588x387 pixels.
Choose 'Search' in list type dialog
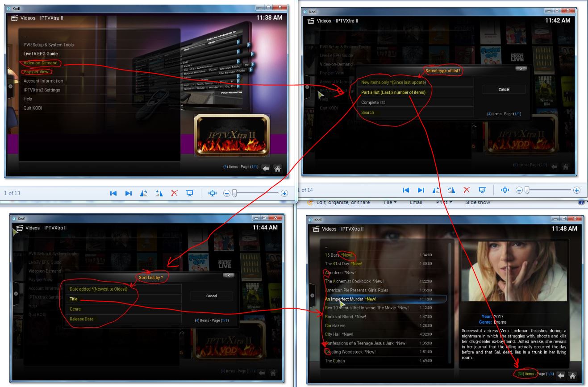415,112
